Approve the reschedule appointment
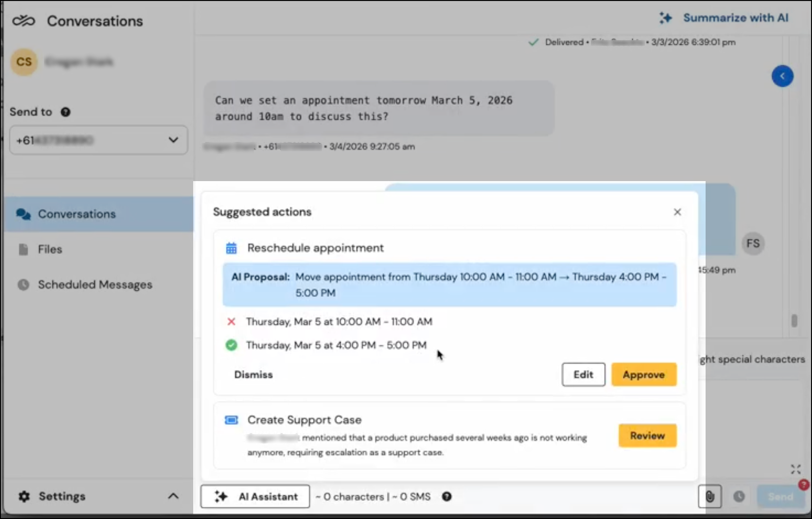Image resolution: width=812 pixels, height=519 pixels. tap(644, 375)
